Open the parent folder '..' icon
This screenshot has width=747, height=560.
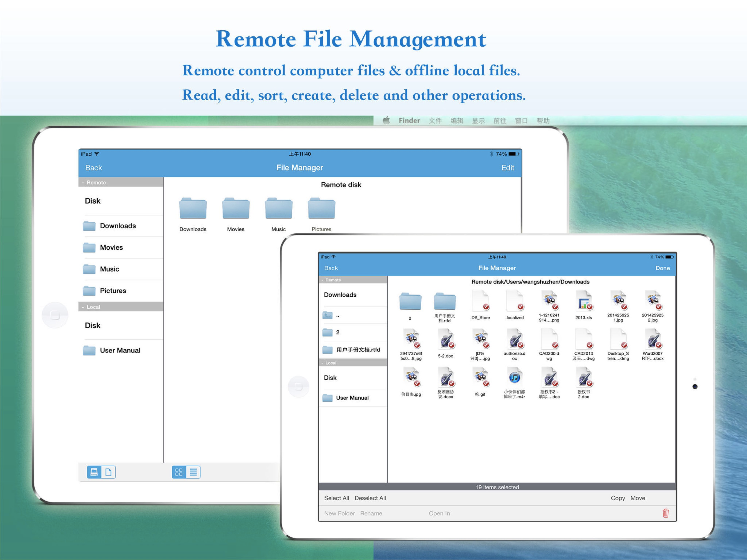click(328, 315)
